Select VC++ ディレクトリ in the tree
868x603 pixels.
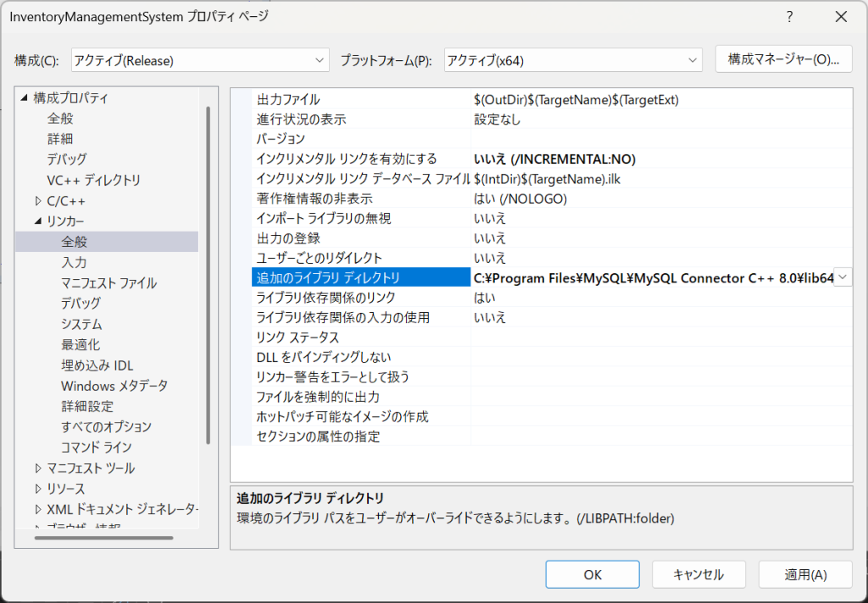pyautogui.click(x=93, y=180)
